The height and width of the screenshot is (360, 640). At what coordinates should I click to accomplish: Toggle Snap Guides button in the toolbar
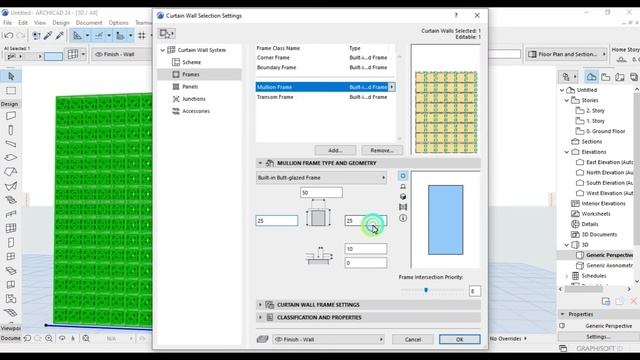99,36
